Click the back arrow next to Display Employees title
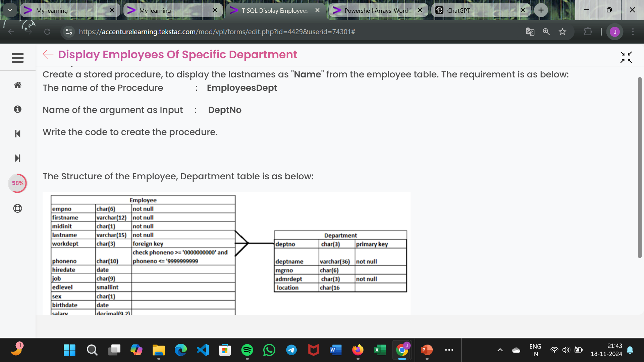 pyautogui.click(x=47, y=54)
